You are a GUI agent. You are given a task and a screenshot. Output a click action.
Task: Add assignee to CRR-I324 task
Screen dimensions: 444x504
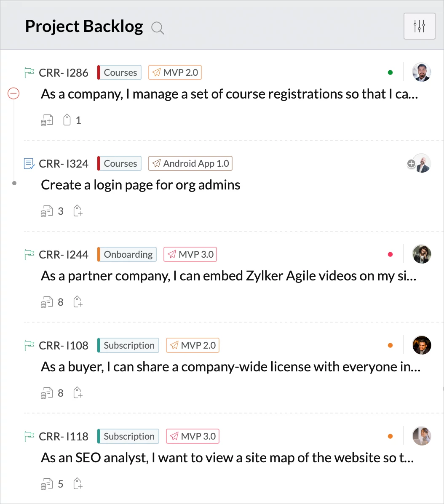tap(411, 164)
